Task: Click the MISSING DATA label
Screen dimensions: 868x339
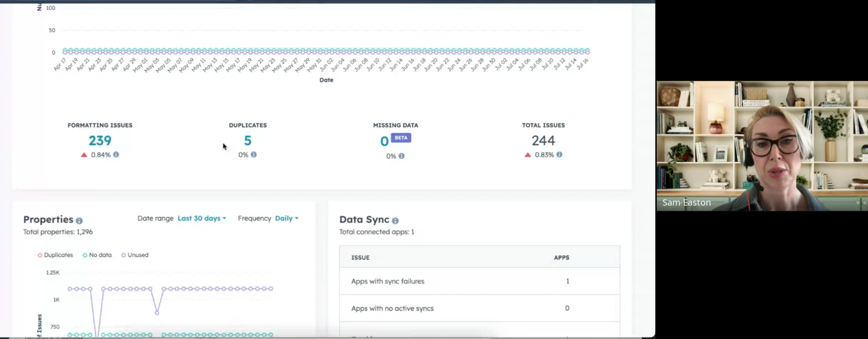Action: pos(396,125)
